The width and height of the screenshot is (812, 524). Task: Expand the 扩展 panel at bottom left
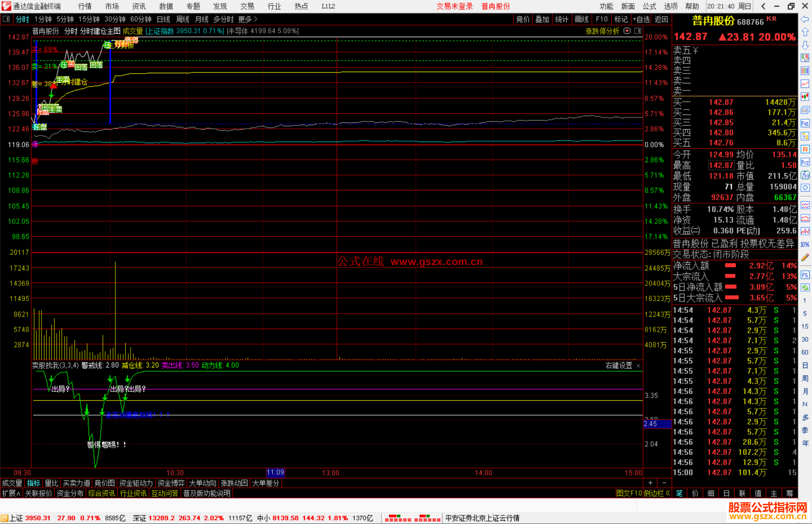point(11,493)
